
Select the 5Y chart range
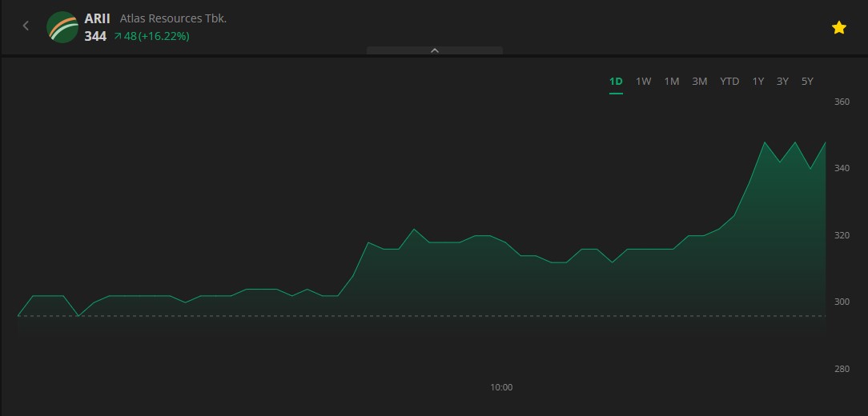807,82
